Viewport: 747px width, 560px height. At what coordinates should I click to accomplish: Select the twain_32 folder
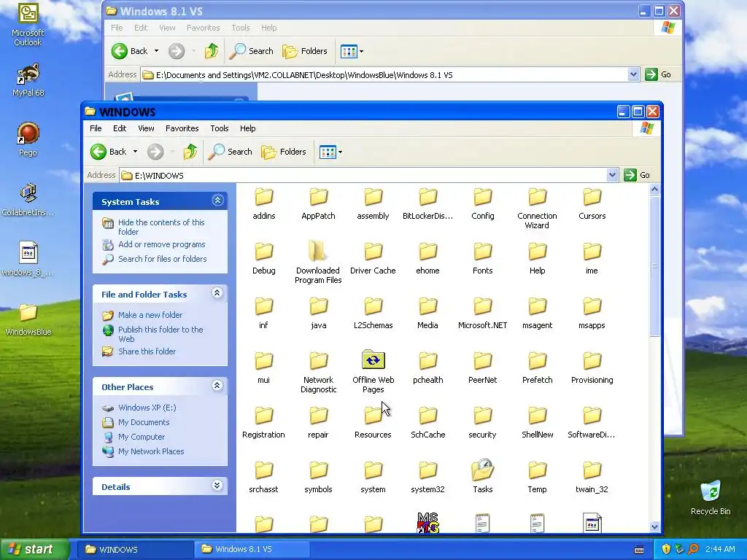click(x=592, y=477)
